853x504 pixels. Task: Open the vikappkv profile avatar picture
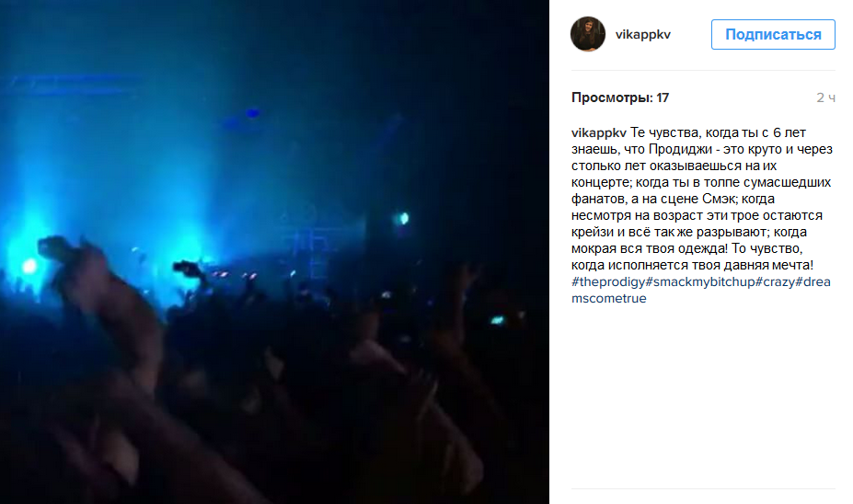click(x=587, y=34)
